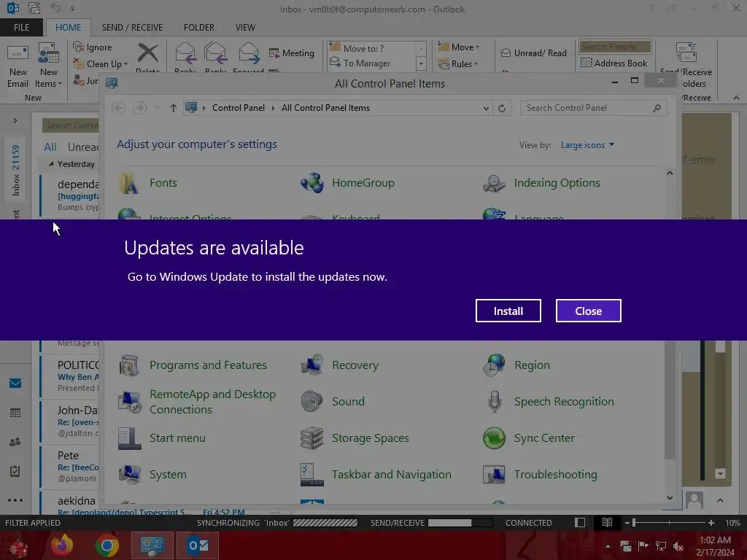
Task: Click zoom in plus button
Action: [711, 523]
